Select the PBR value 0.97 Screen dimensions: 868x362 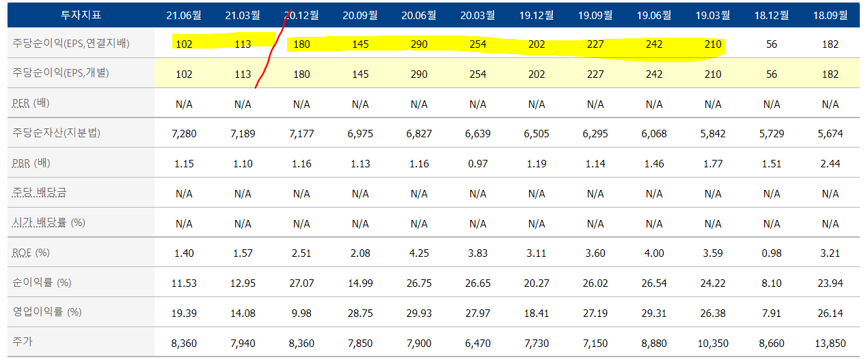point(478,164)
